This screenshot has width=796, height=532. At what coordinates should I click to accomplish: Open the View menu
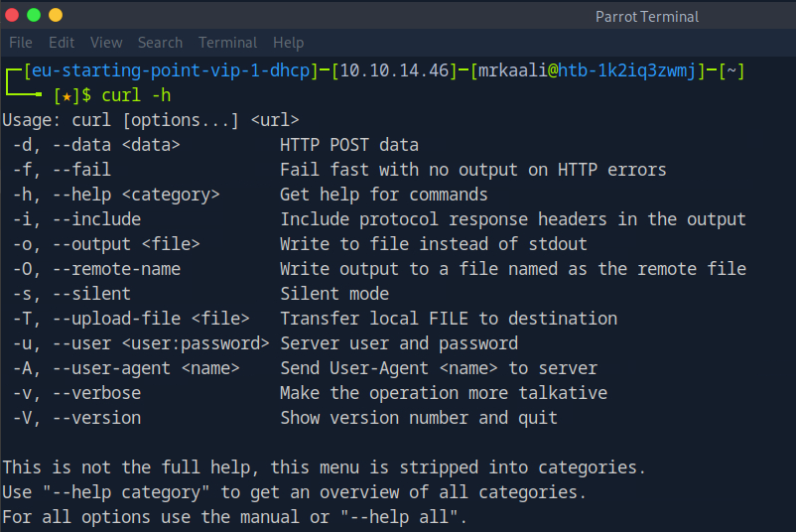pyautogui.click(x=106, y=43)
